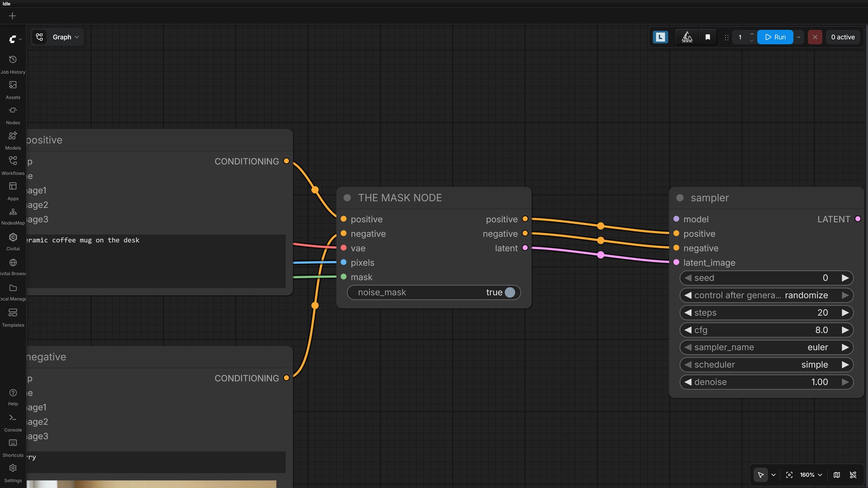This screenshot has width=868, height=488.
Task: Open the Assets sidebar panel
Action: click(x=13, y=90)
